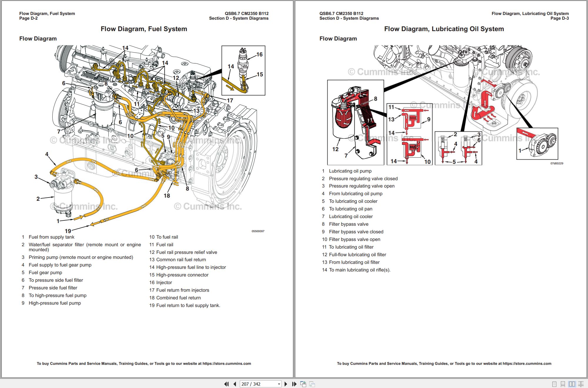Select legend text 'Fuel gear pump'
Viewport: 588px width, 388px height.
(x=45, y=272)
